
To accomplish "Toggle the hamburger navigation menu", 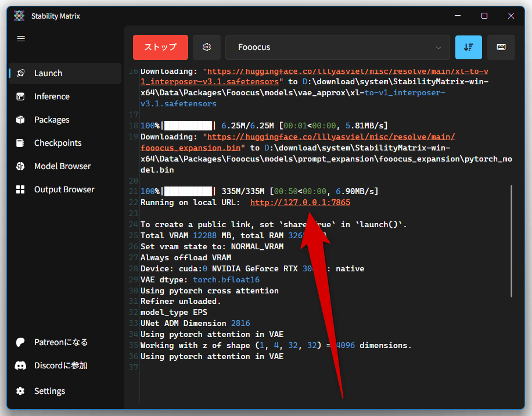I will pyautogui.click(x=21, y=39).
